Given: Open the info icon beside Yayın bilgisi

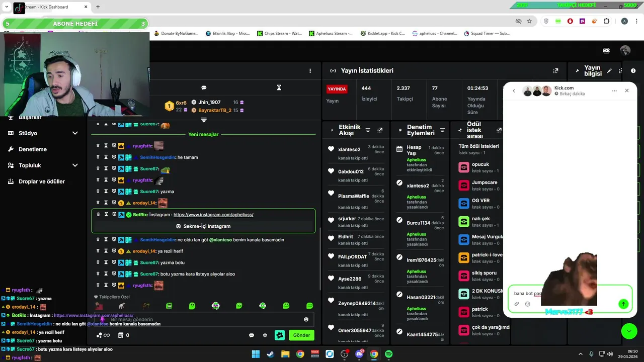Looking at the screenshot, I should 633,71.
